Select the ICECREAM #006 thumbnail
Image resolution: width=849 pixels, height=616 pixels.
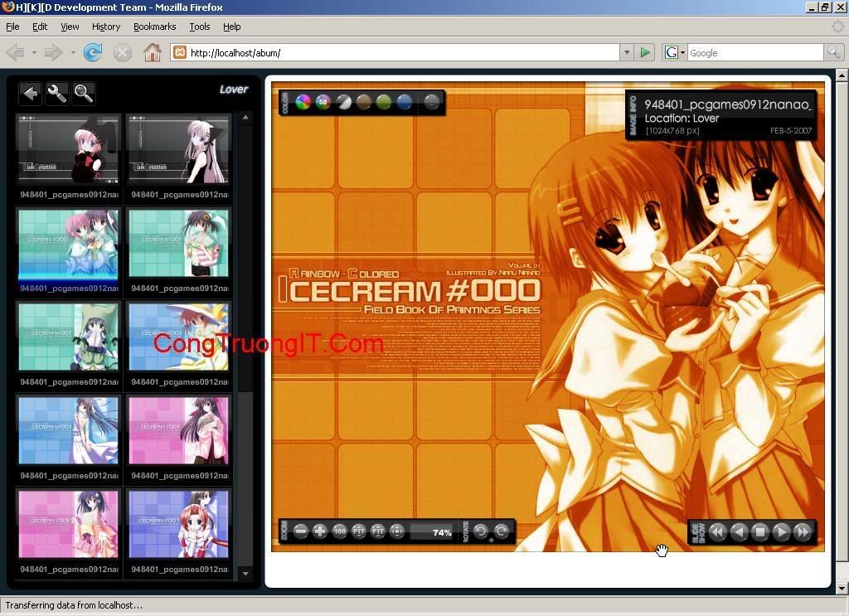coord(68,524)
